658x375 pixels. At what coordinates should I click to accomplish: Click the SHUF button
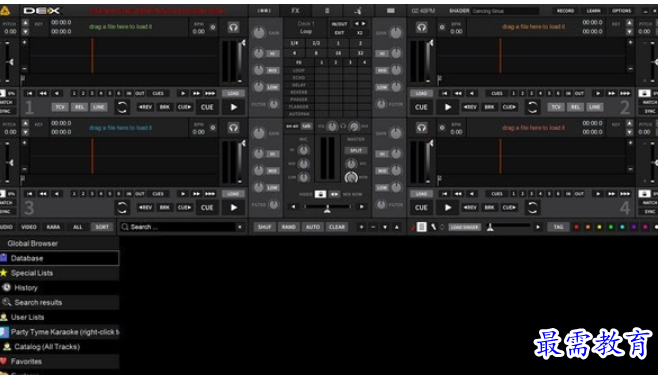pyautogui.click(x=264, y=227)
